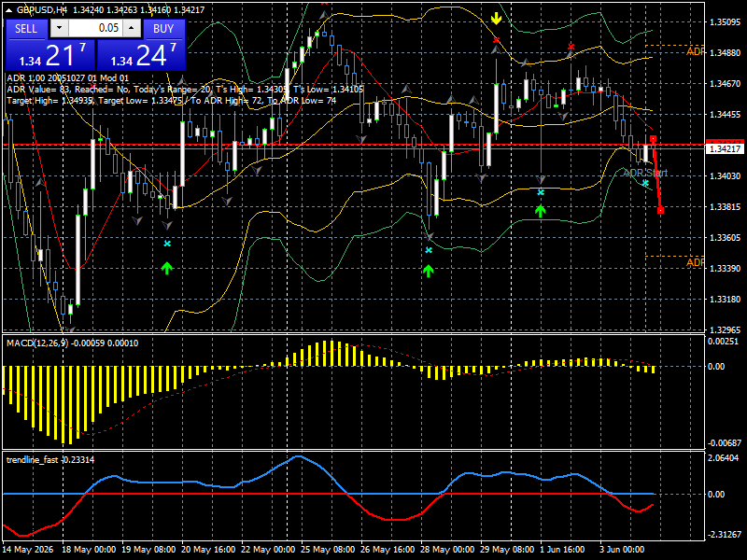Click price scale label 1.33815
Viewport: 747px width, 560px height.
pos(725,206)
